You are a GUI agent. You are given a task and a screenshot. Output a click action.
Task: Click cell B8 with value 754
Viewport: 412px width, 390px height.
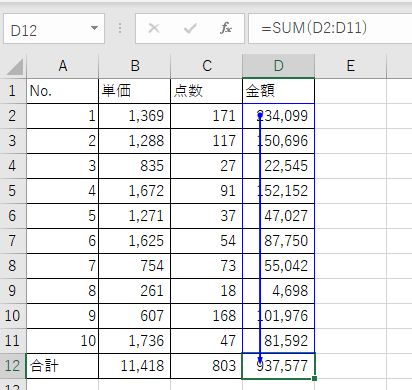[x=135, y=266]
